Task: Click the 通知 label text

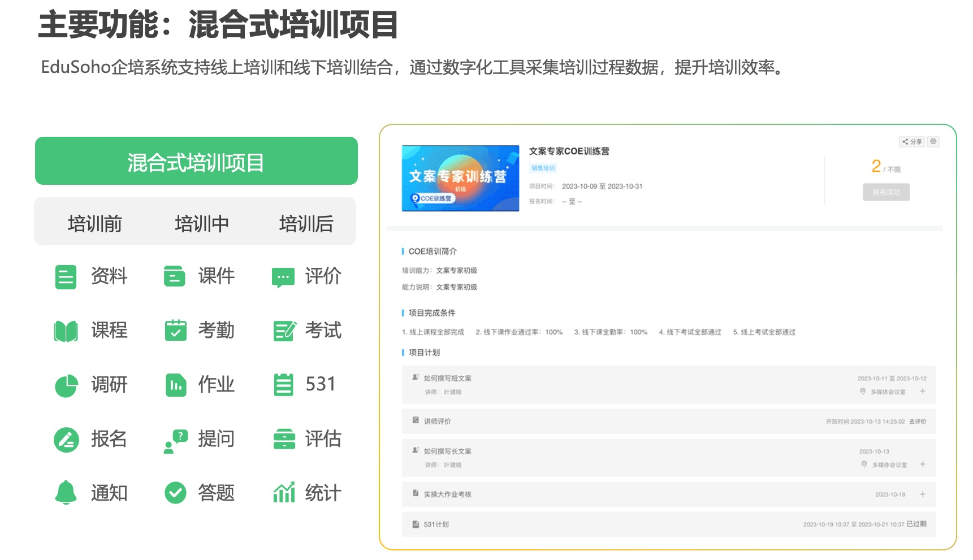Action: (x=109, y=493)
